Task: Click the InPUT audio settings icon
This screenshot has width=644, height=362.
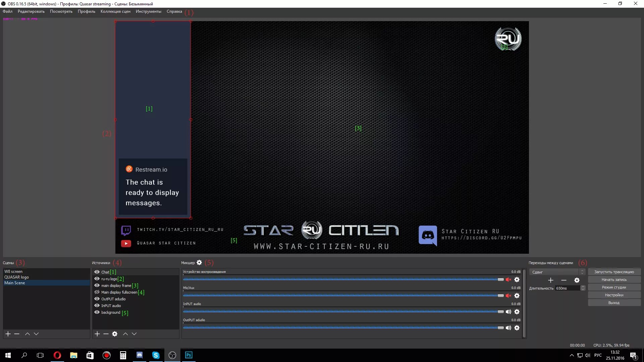Action: click(517, 312)
